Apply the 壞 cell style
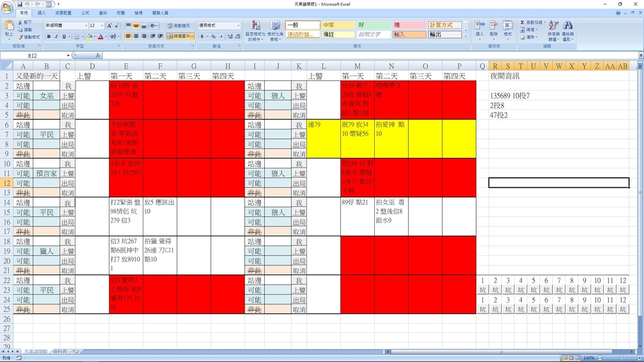644x362 pixels. click(x=409, y=25)
